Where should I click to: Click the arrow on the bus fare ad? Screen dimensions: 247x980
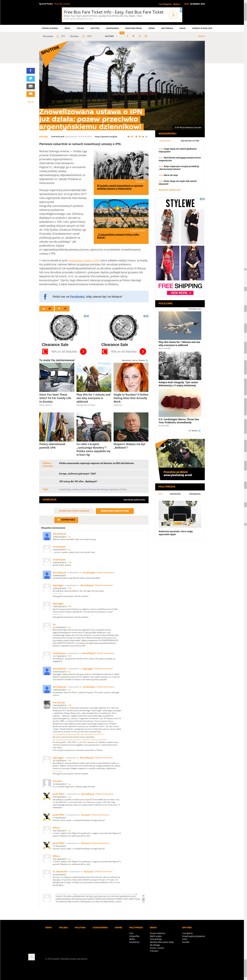[173, 15]
